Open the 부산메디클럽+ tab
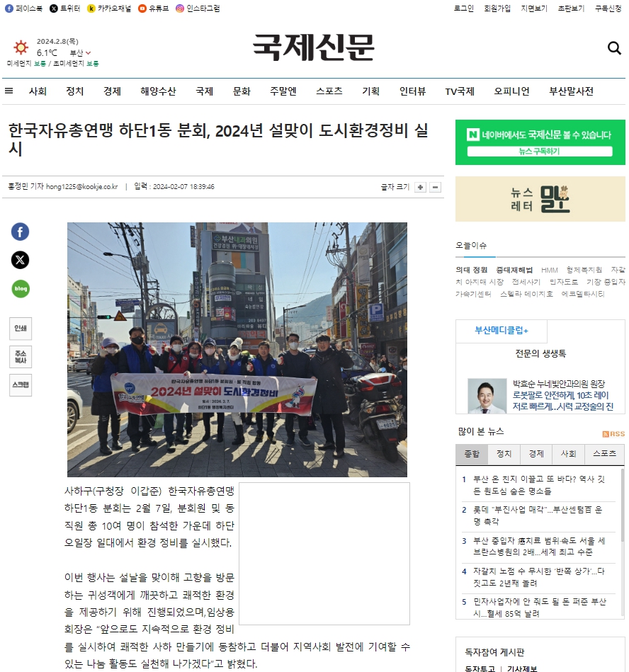This screenshot has height=672, width=629. tap(501, 331)
